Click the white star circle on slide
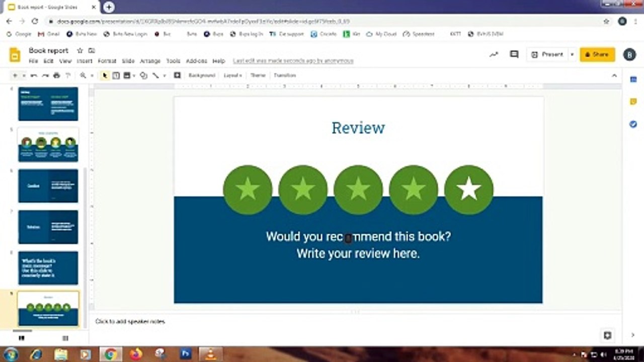644x362 pixels. (469, 190)
